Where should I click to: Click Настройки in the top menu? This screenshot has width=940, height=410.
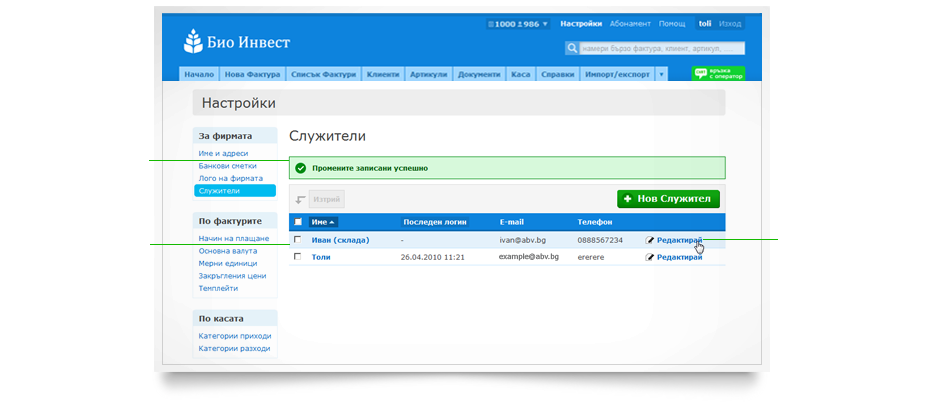point(581,24)
